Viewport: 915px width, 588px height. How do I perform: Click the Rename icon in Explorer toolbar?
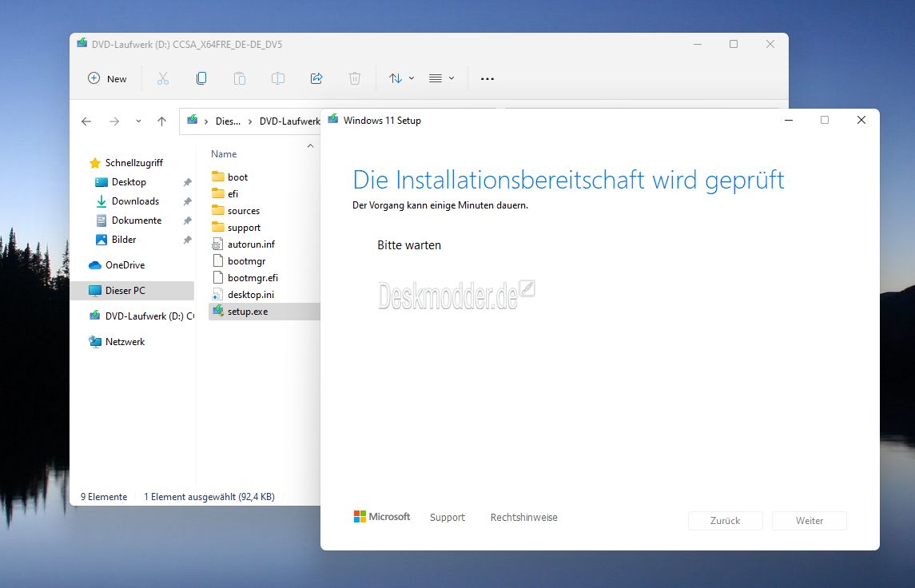[x=278, y=79]
